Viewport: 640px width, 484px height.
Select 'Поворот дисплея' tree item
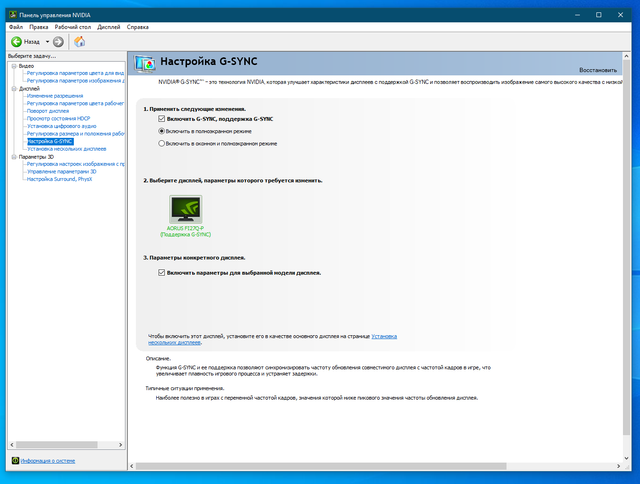pos(48,111)
